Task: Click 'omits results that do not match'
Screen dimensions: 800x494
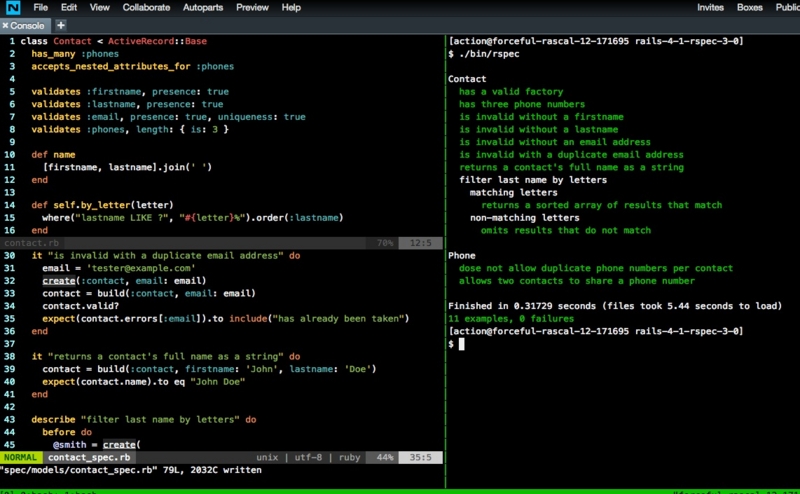Action: click(566, 230)
